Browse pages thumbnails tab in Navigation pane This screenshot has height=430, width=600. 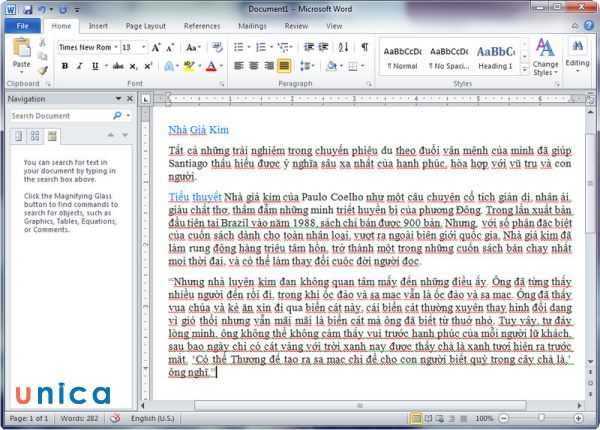pyautogui.click(x=35, y=136)
